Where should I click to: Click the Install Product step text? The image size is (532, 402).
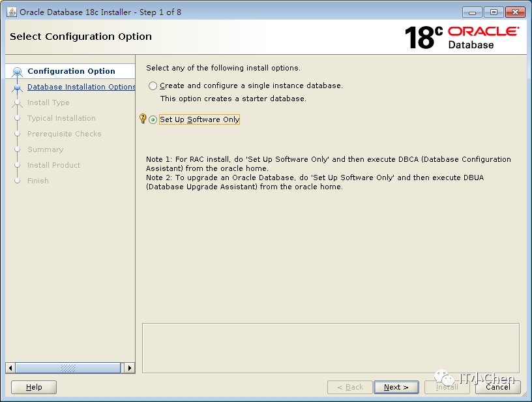coord(53,165)
